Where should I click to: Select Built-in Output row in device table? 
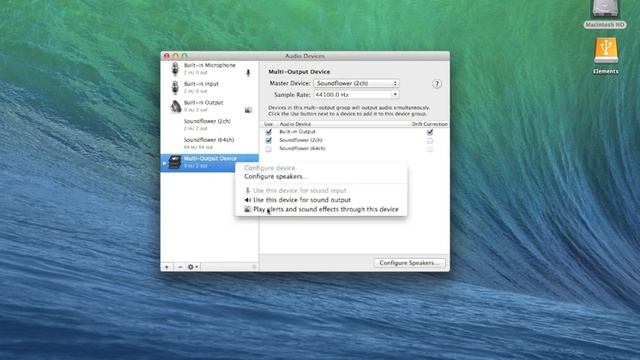354,132
